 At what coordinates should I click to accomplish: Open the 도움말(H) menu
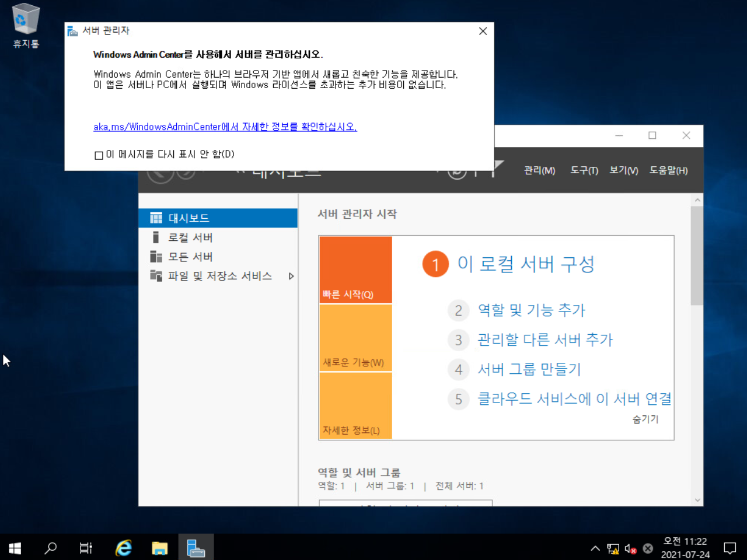[x=669, y=170]
